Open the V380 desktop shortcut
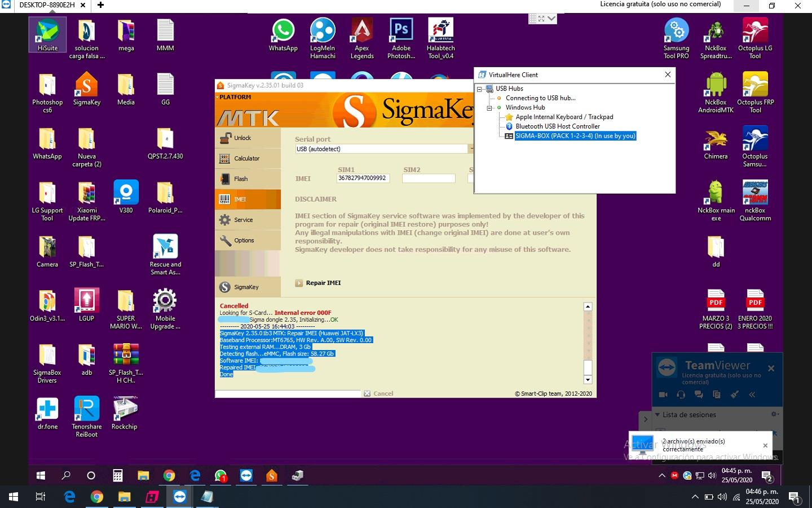The width and height of the screenshot is (812, 508). click(126, 197)
